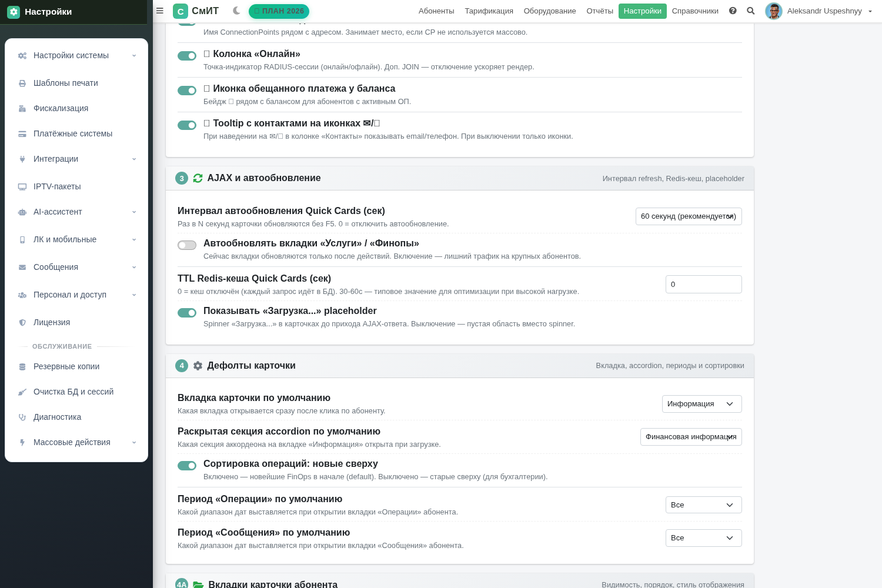This screenshot has height=588, width=882.
Task: Turn off Колонка «Онлайн» switch
Action: click(x=187, y=56)
